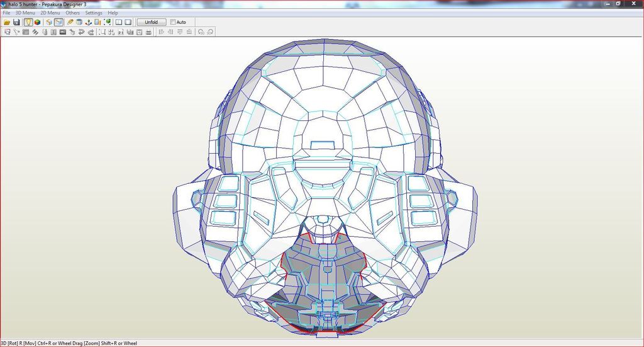Click the edit flaps icon

click(x=26, y=32)
